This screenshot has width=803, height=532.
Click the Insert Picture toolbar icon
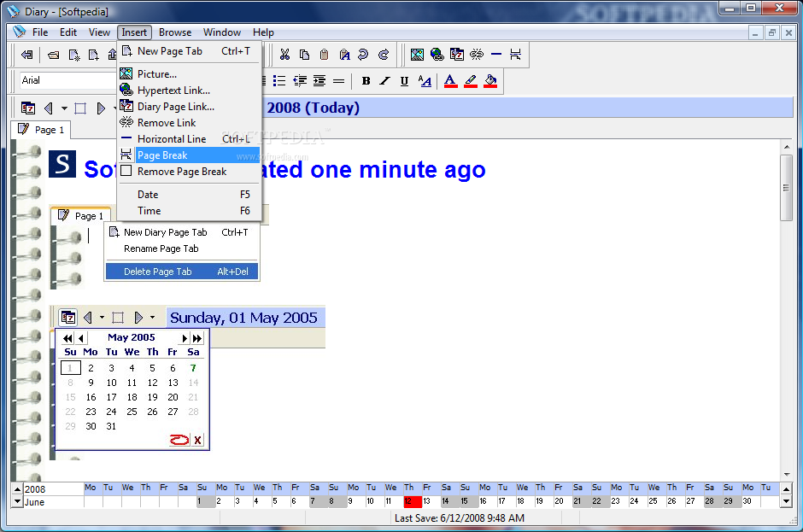tap(418, 55)
